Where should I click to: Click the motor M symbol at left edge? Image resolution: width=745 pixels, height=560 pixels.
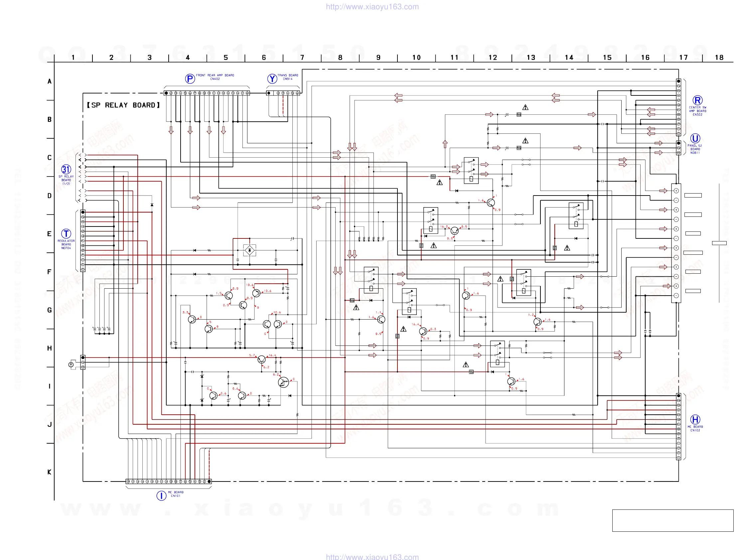coord(71,364)
